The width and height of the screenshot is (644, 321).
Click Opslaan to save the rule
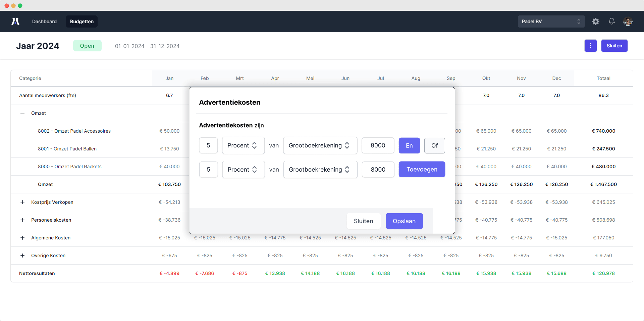coord(404,221)
